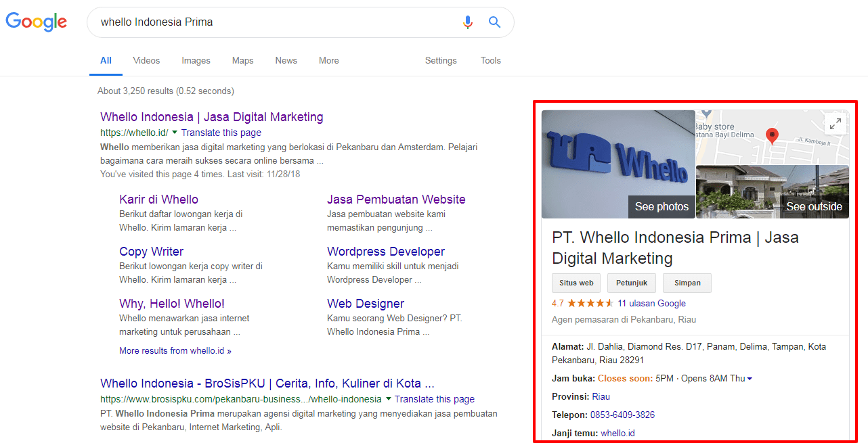The image size is (868, 443).
Task: Click the Google logo
Action: [x=37, y=22]
